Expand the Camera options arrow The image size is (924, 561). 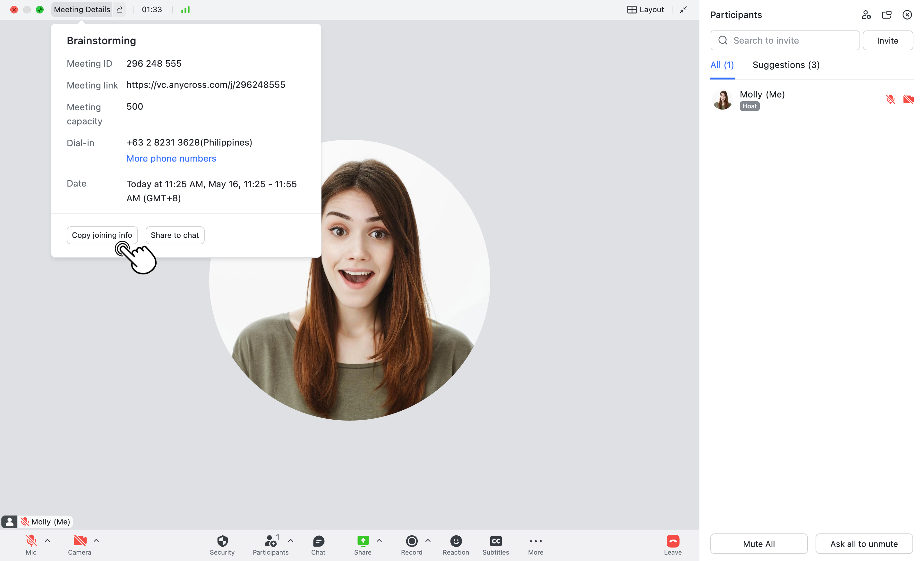[96, 540]
